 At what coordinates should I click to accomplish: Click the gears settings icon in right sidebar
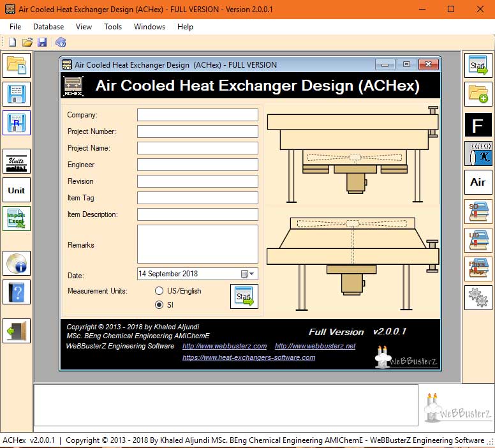[478, 297]
